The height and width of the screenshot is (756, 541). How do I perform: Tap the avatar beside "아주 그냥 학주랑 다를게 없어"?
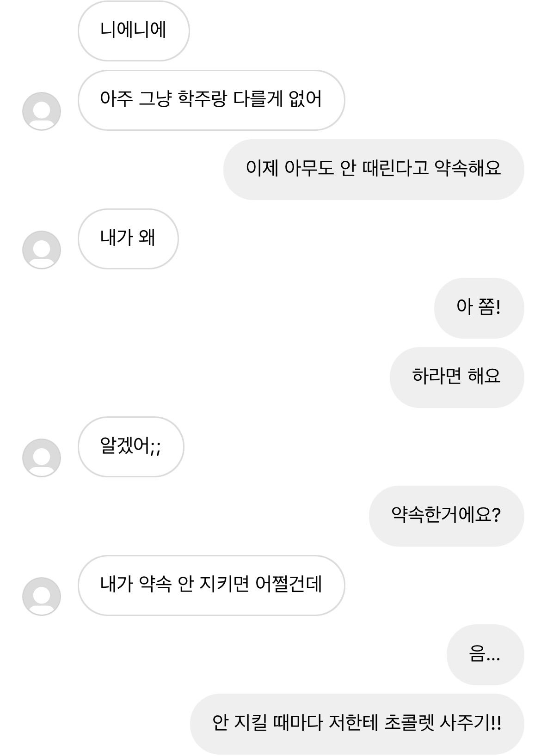42,111
